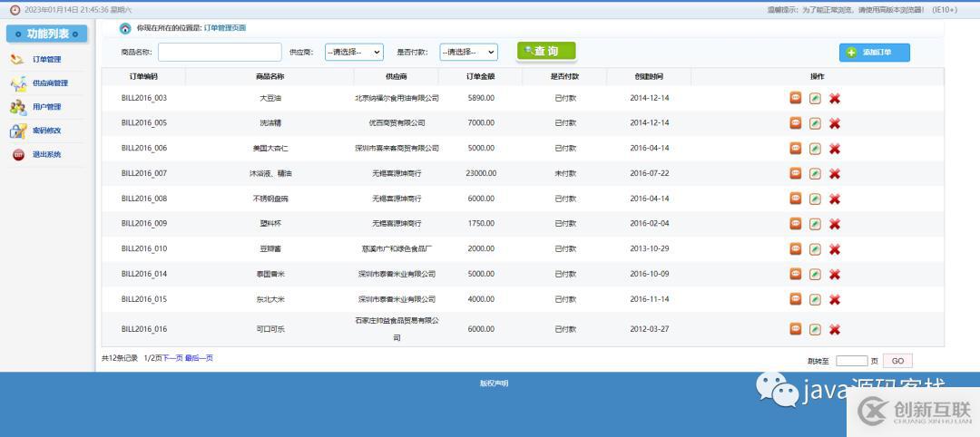Click 退出系统 to log out
This screenshot has height=437, width=980.
46,155
